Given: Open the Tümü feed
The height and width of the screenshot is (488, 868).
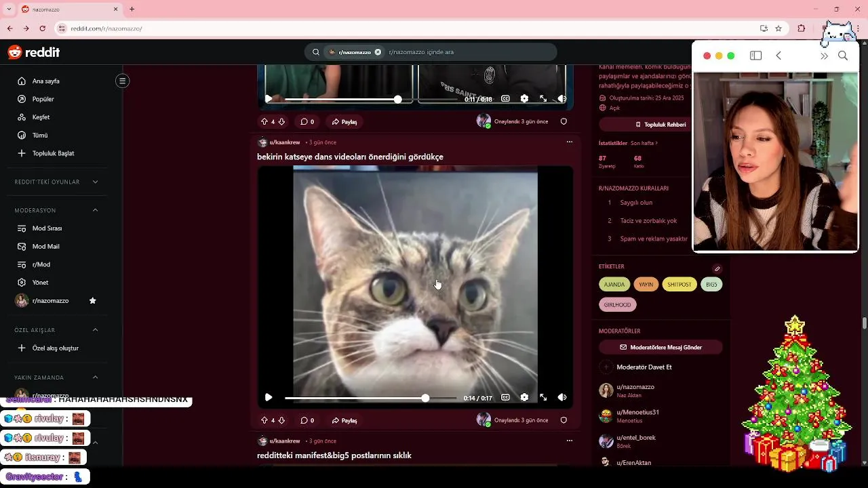Looking at the screenshot, I should [40, 135].
